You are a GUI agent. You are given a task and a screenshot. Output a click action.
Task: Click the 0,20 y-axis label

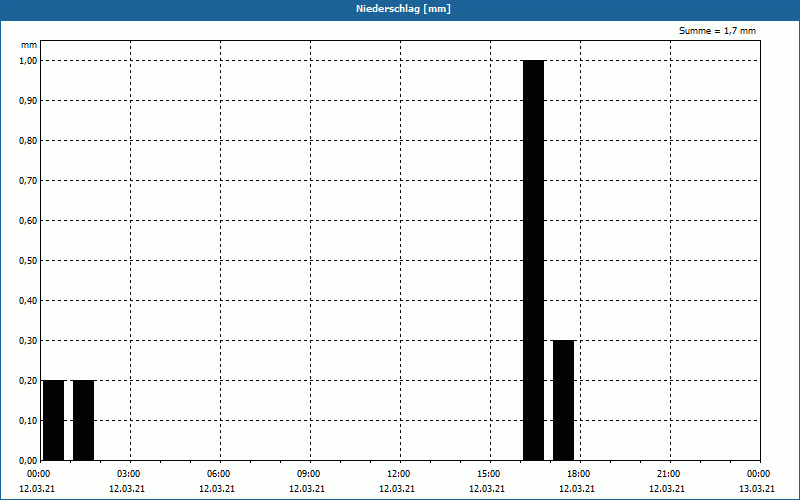[29, 381]
